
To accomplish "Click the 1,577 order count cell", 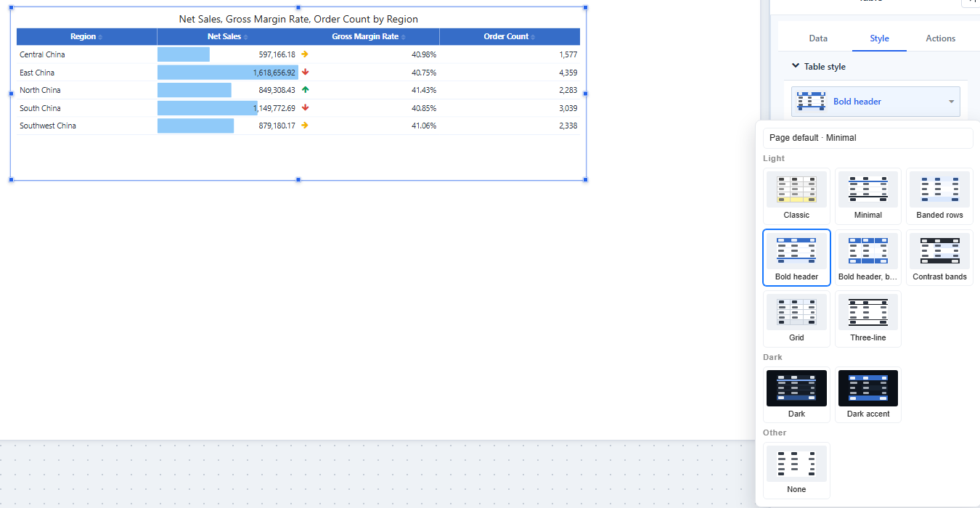I will [568, 54].
